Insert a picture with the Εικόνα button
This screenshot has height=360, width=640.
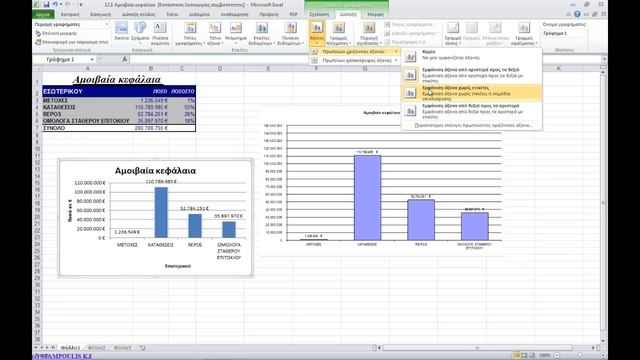pos(122,32)
